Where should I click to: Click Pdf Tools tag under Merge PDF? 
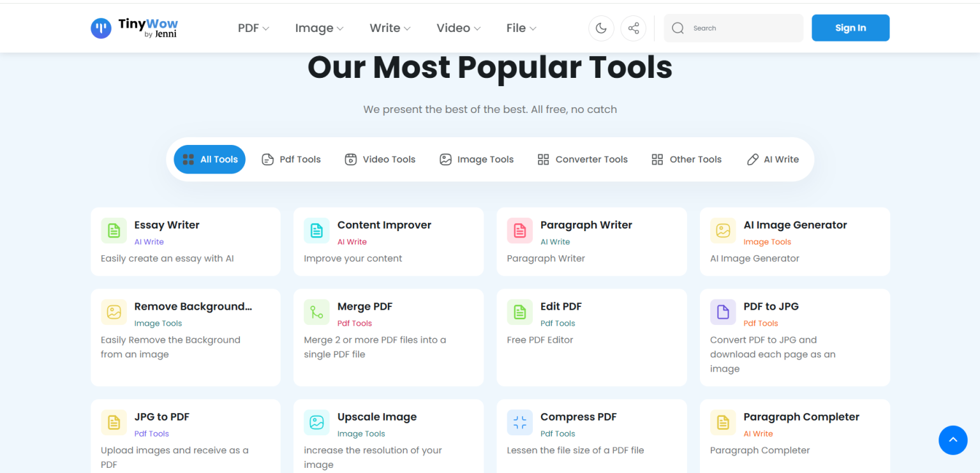tap(355, 324)
